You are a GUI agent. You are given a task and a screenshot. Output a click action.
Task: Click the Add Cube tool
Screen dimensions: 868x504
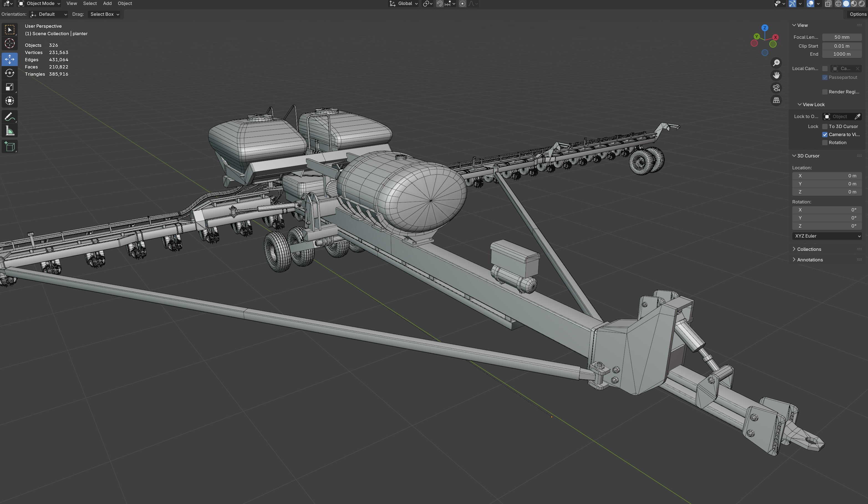pos(10,146)
